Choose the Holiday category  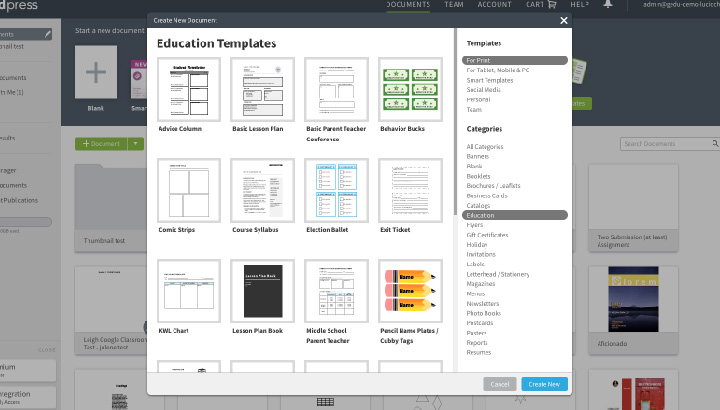point(477,245)
